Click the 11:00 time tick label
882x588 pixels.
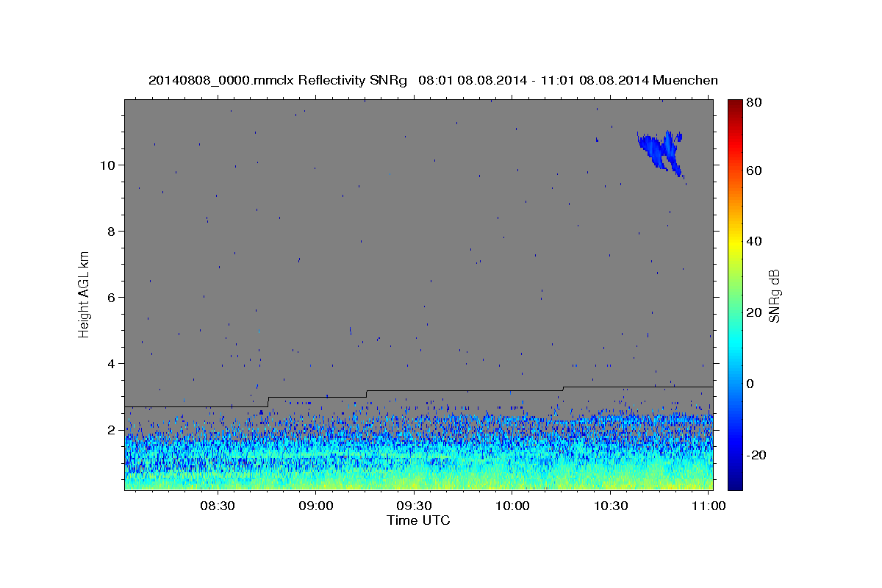tap(708, 506)
